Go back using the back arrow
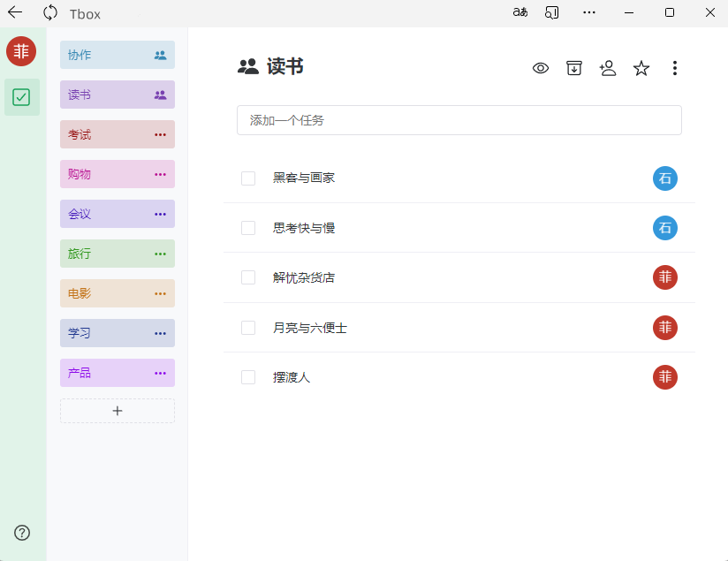 [x=15, y=12]
